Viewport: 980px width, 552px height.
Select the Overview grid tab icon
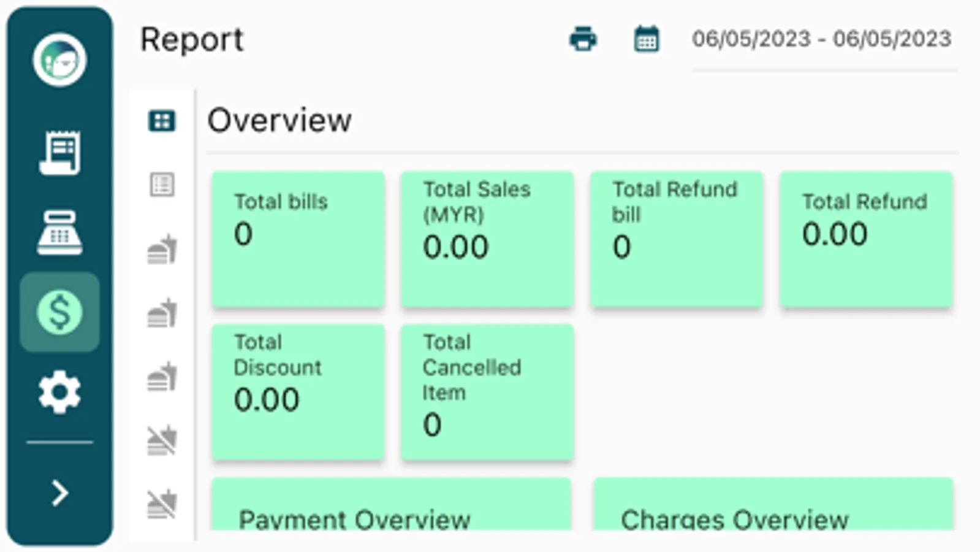[162, 121]
